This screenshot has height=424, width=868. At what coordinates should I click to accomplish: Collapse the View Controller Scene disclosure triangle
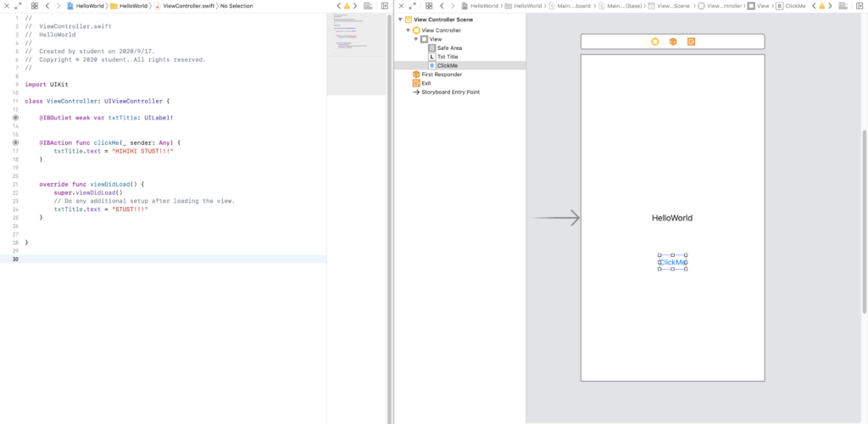(400, 19)
